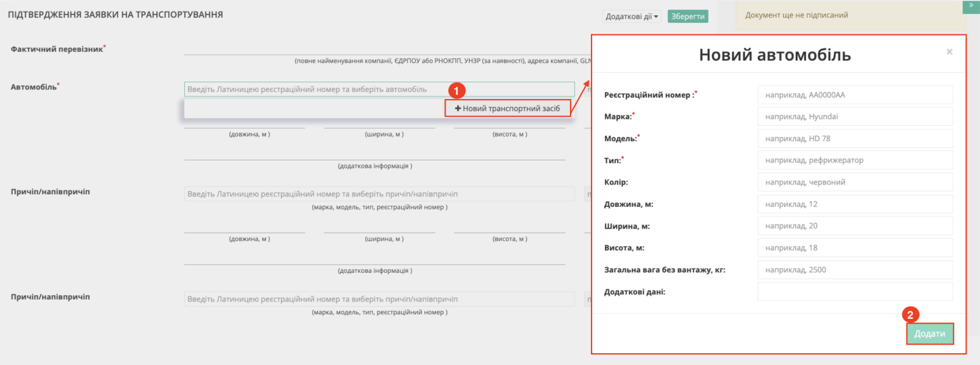Image resolution: width=980 pixels, height=365 pixels.
Task: Click the Модель input field
Action: [x=855, y=139]
